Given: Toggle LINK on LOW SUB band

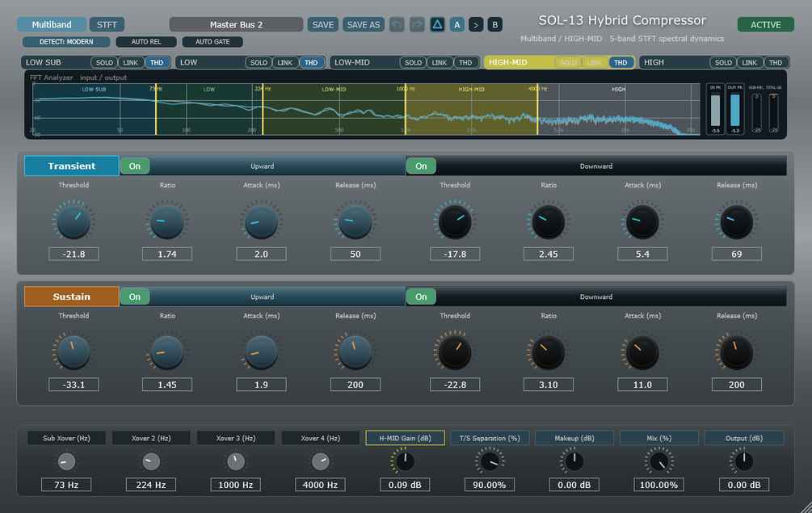Looking at the screenshot, I should pos(131,63).
